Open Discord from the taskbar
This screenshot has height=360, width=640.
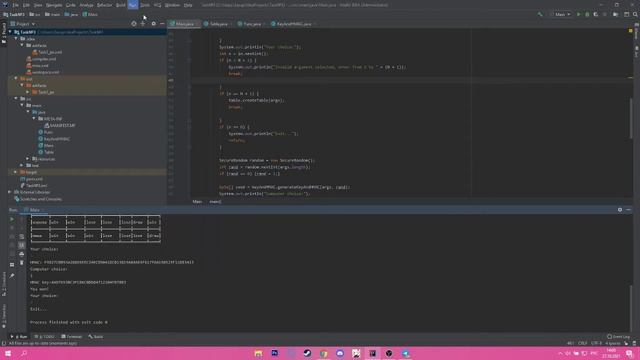click(x=340, y=353)
